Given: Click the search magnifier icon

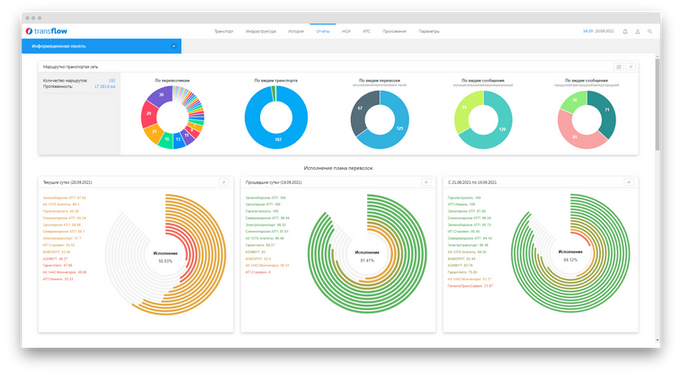Looking at the screenshot, I should tap(650, 31).
